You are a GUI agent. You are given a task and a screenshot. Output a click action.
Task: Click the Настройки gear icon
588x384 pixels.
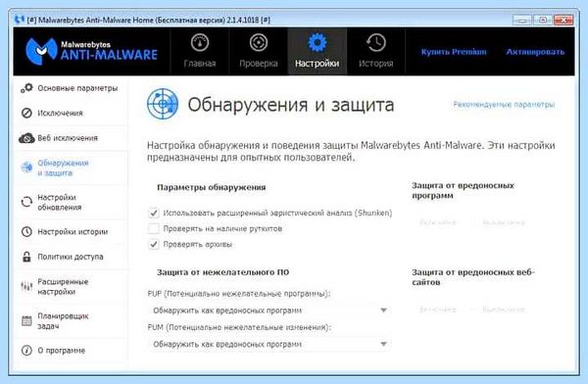(x=318, y=43)
